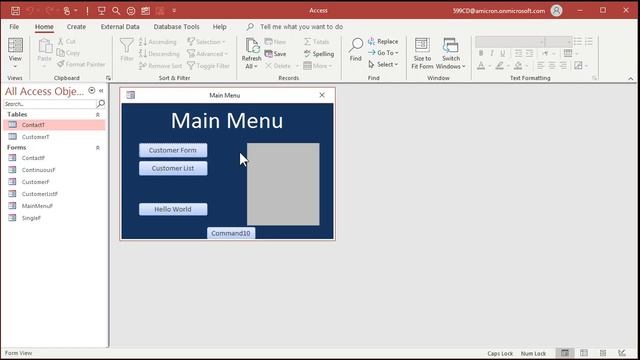Collapse the Tables group in navigation pane
Screen dimensions: 640x360
click(x=98, y=115)
